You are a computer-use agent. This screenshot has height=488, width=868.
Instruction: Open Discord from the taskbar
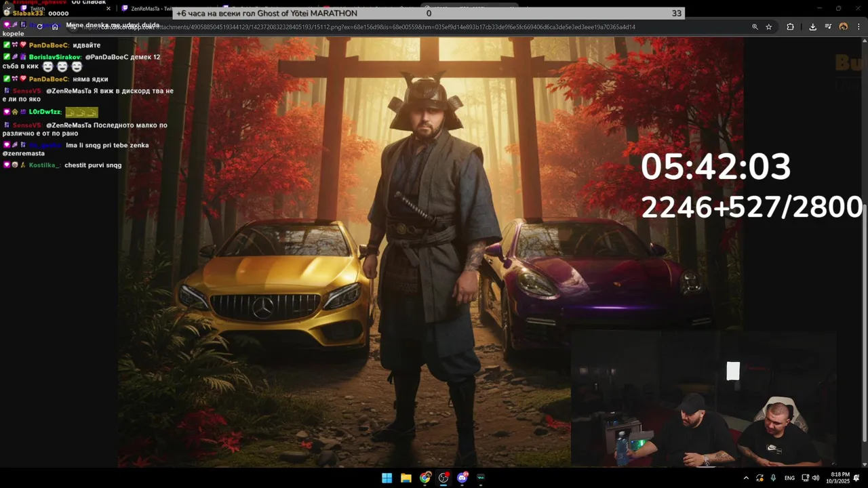pos(462,478)
